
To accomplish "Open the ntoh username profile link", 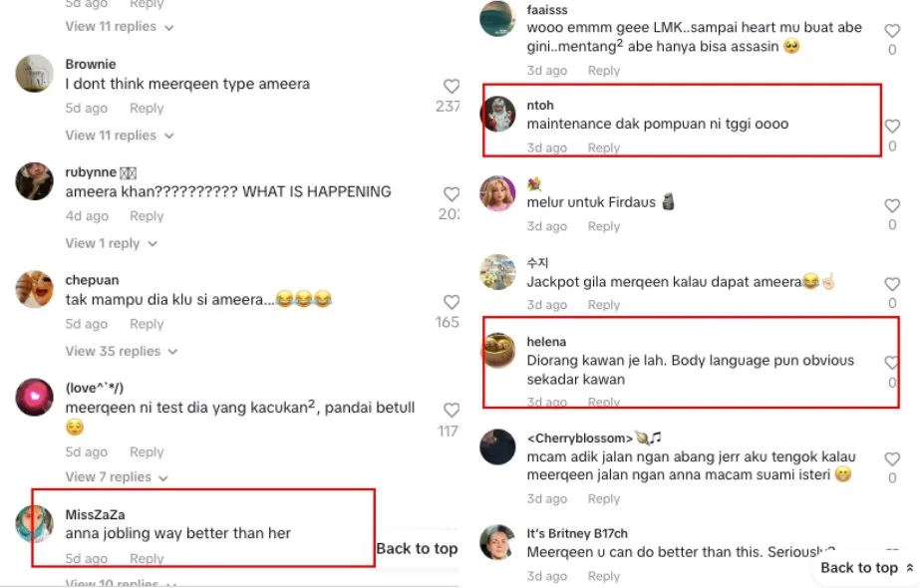I will (540, 105).
